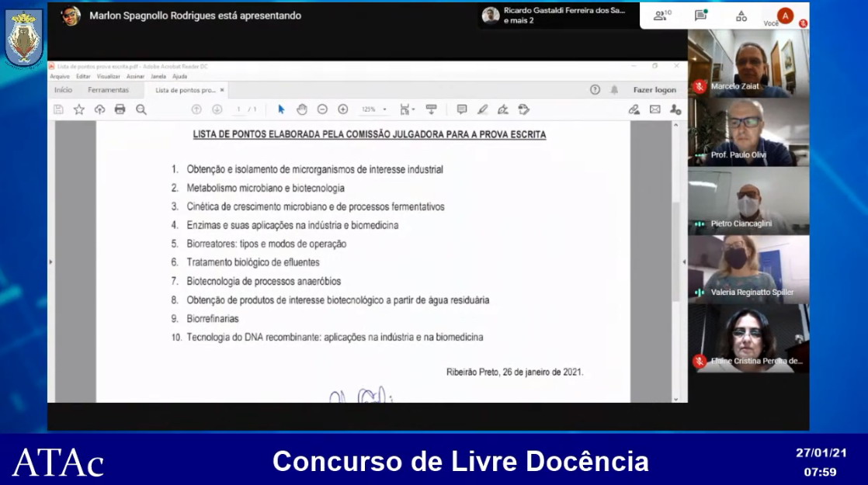Click the scrolling mode download-style icon
Viewport: 868px width, 485px height.
[x=431, y=109]
